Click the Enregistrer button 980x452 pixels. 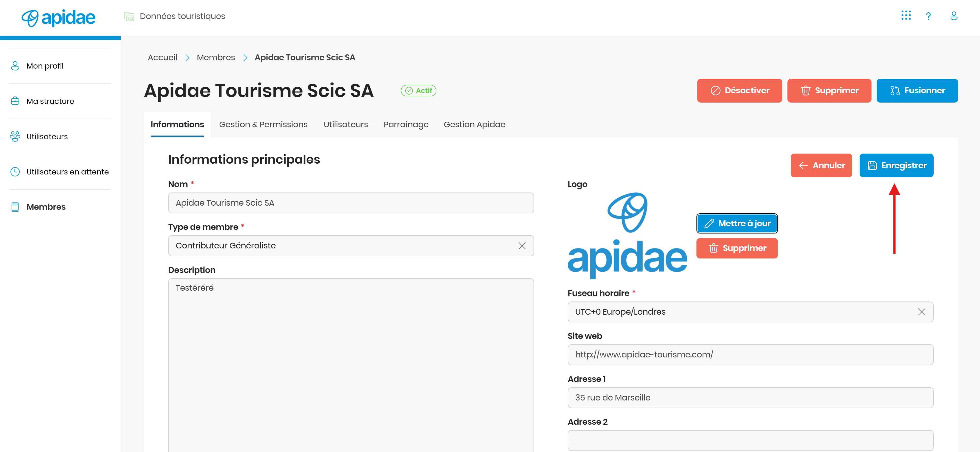click(x=896, y=165)
